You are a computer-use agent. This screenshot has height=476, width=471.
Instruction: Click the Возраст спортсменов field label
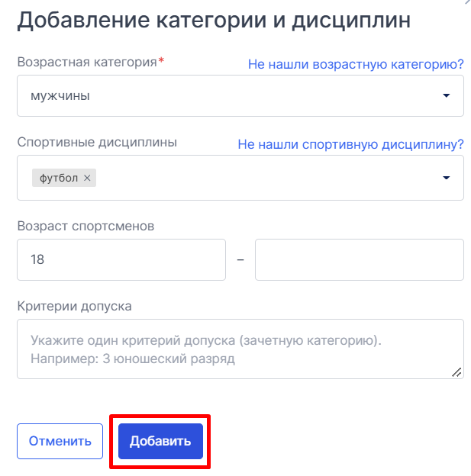click(85, 226)
